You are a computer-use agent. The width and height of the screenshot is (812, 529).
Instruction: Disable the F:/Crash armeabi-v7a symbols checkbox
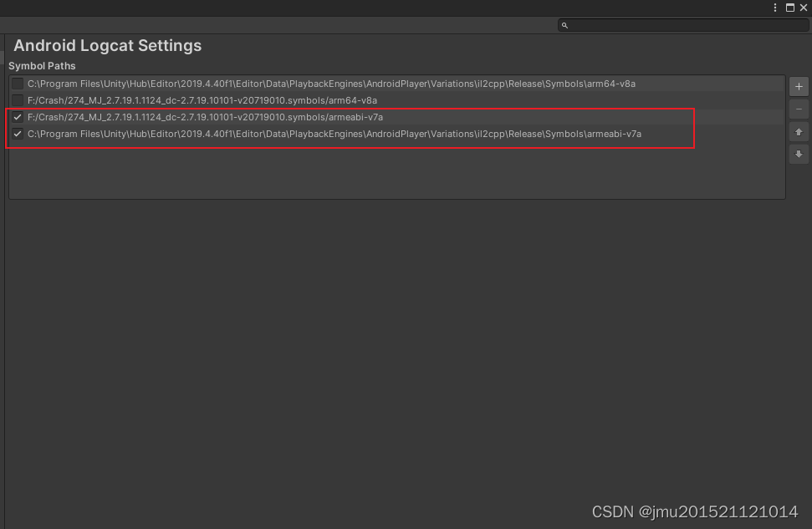click(x=17, y=117)
